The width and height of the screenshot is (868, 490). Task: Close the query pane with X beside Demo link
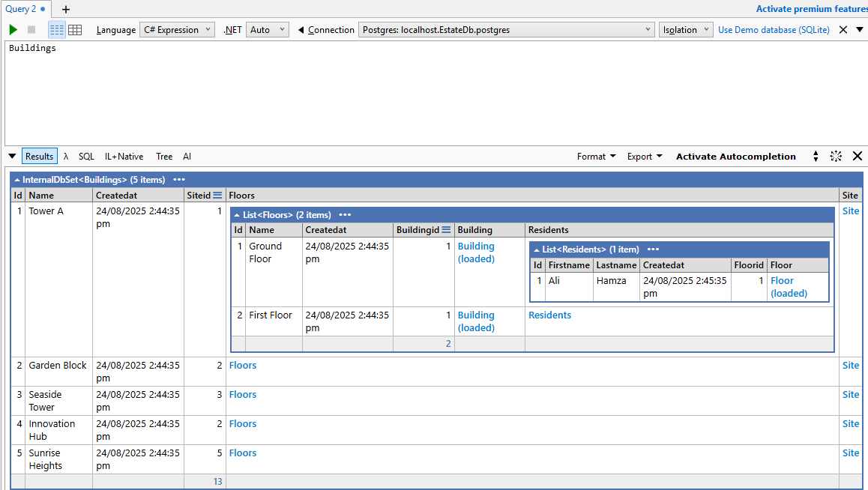click(x=843, y=30)
